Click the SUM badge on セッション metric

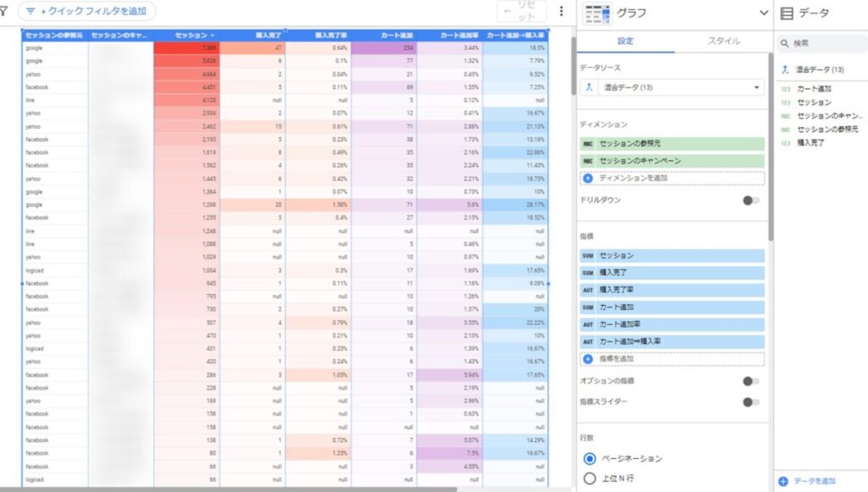tap(587, 255)
